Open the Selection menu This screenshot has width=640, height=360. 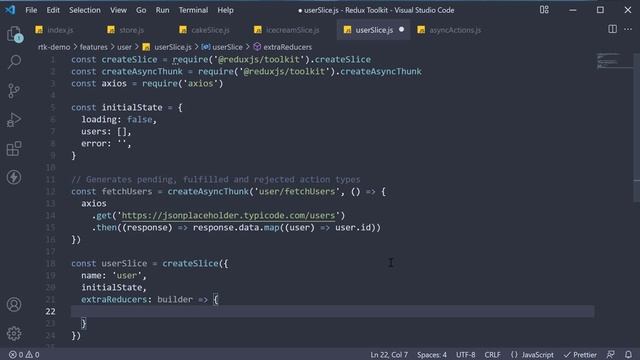(84, 10)
